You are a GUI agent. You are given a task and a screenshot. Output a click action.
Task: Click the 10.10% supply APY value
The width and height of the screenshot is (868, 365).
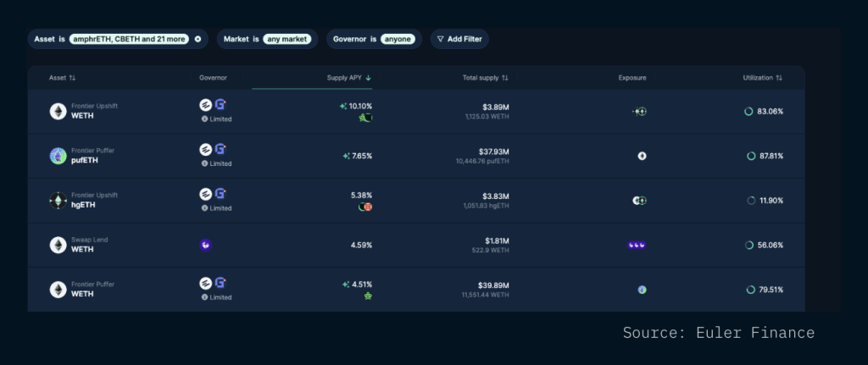coord(360,106)
